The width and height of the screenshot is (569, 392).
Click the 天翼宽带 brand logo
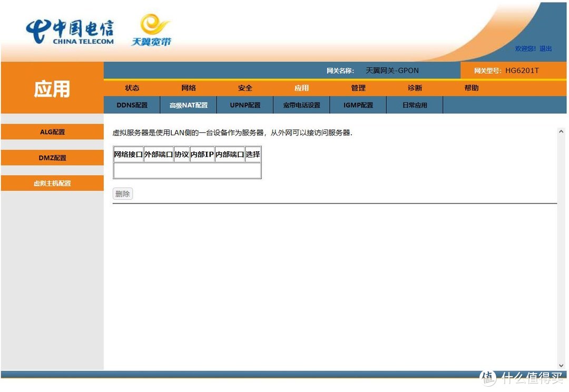pos(152,30)
